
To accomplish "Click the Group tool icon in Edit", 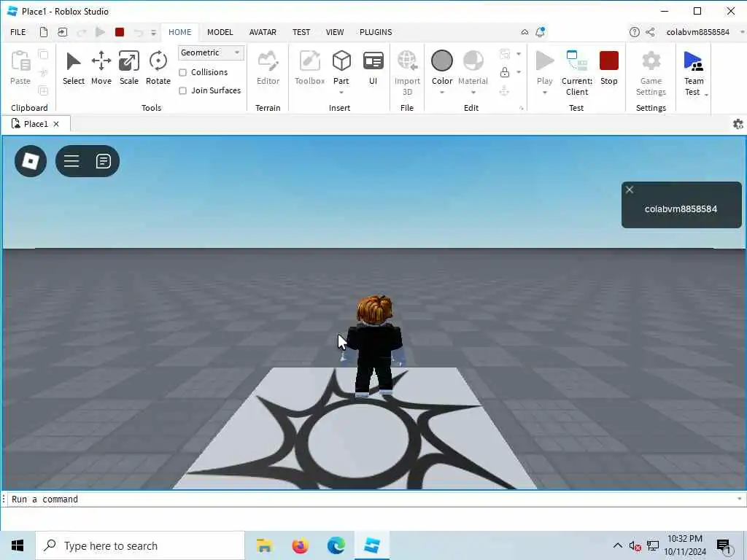I will pos(505,54).
